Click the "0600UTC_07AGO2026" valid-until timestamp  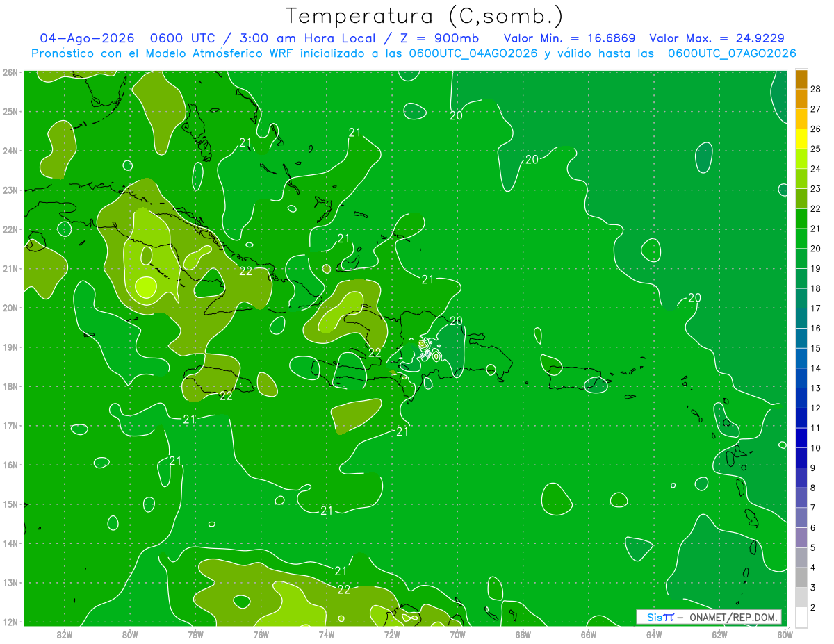pos(732,53)
